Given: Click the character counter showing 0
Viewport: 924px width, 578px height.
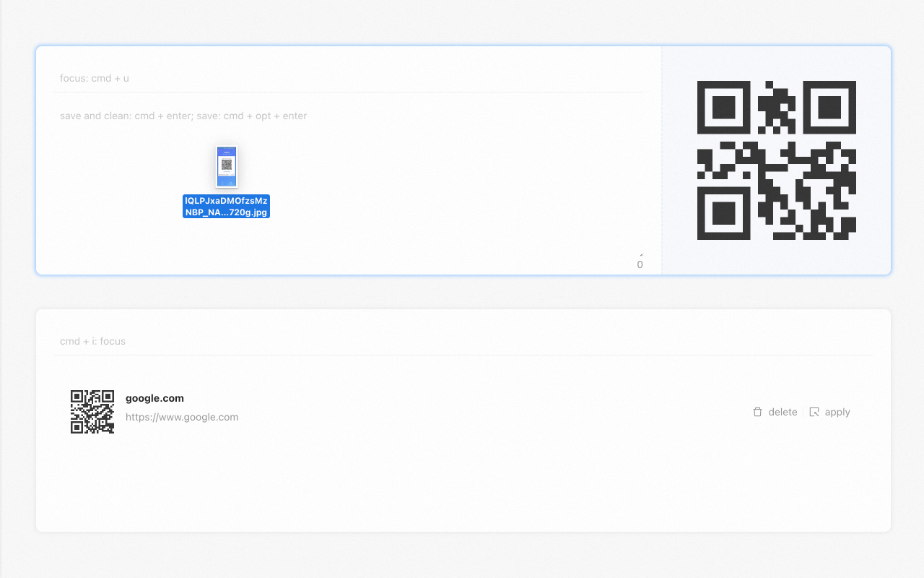Looking at the screenshot, I should pyautogui.click(x=640, y=264).
